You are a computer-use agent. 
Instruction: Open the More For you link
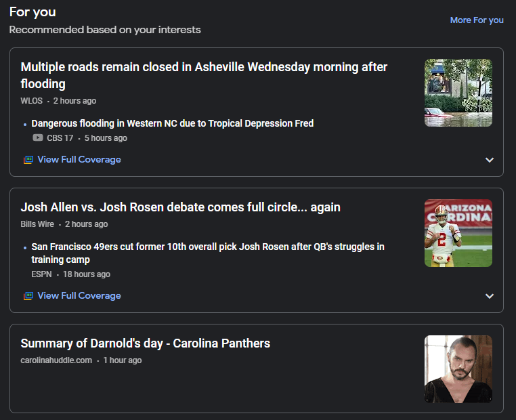(477, 20)
